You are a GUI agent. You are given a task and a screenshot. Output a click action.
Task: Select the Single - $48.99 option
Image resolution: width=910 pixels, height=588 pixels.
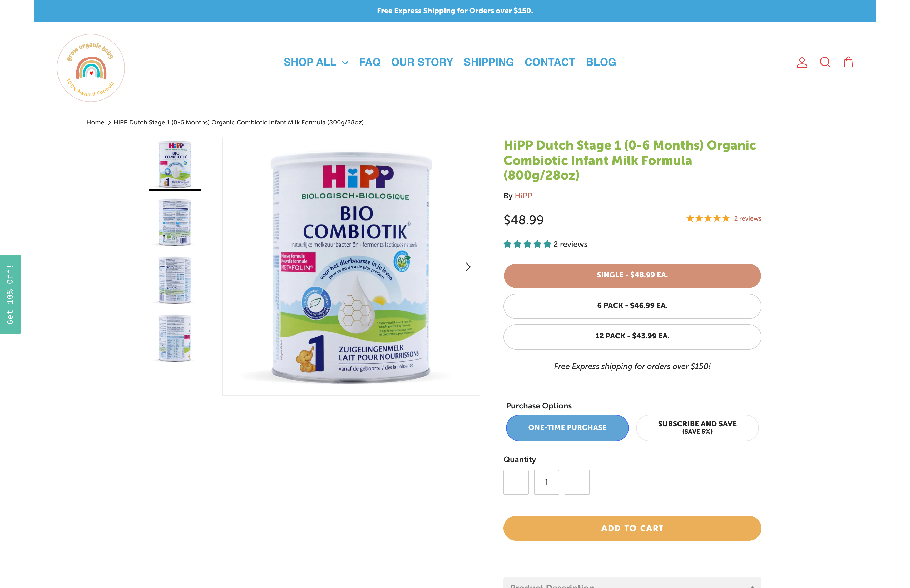[x=632, y=275]
